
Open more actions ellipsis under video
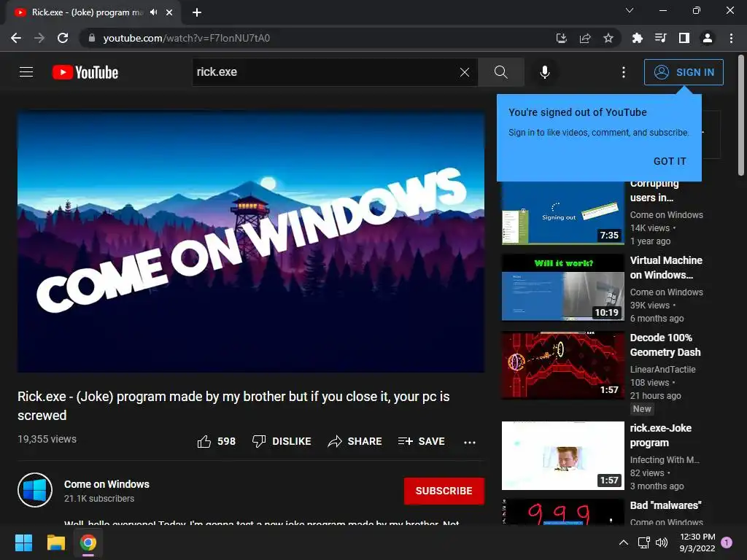point(470,443)
